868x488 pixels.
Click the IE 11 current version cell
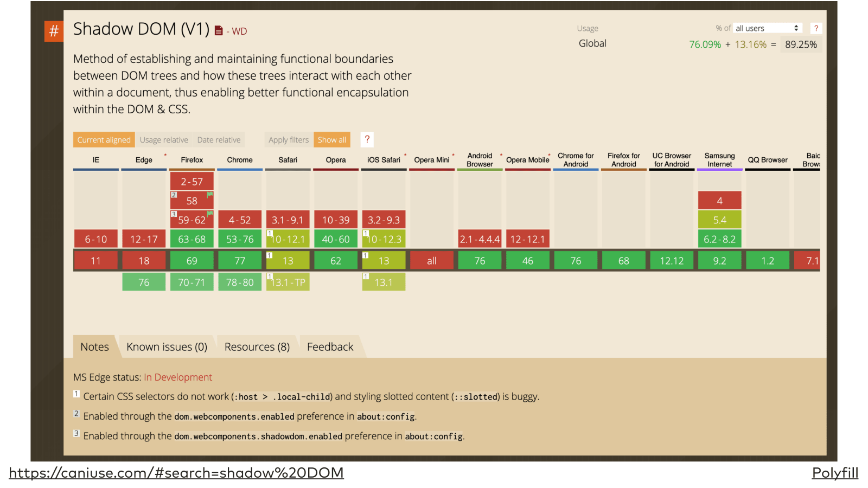pyautogui.click(x=96, y=261)
